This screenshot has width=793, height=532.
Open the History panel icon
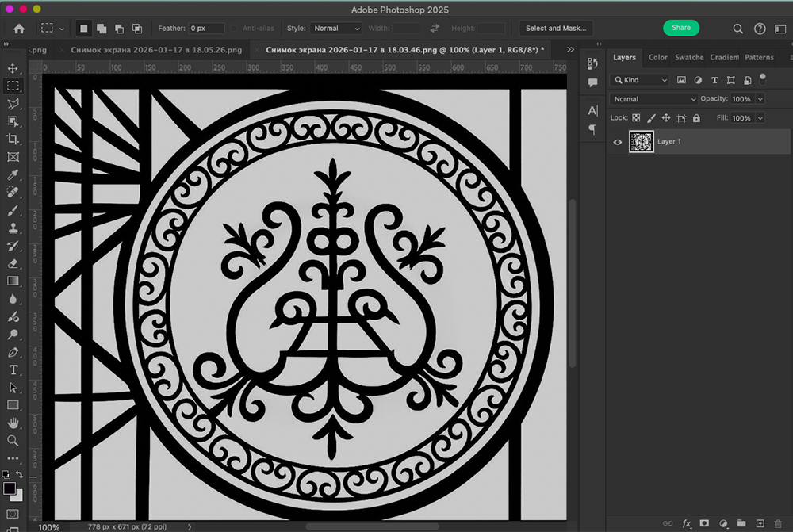(x=592, y=63)
